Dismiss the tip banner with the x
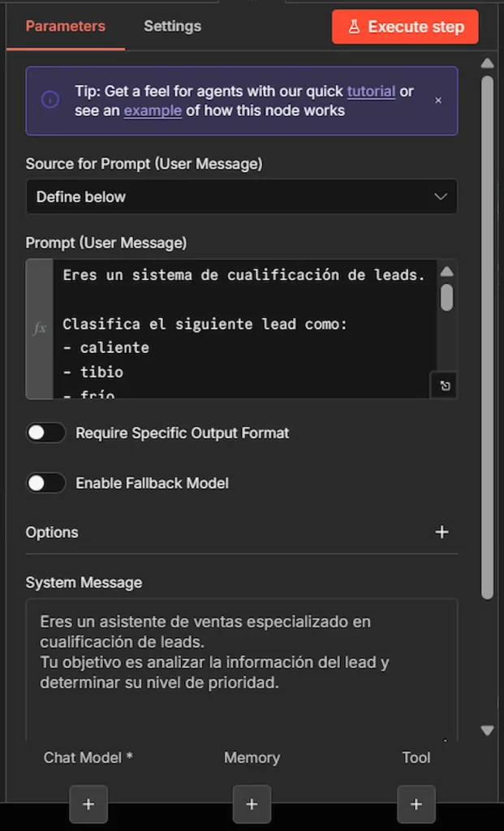Screen dimensions: 504x831 438,100
